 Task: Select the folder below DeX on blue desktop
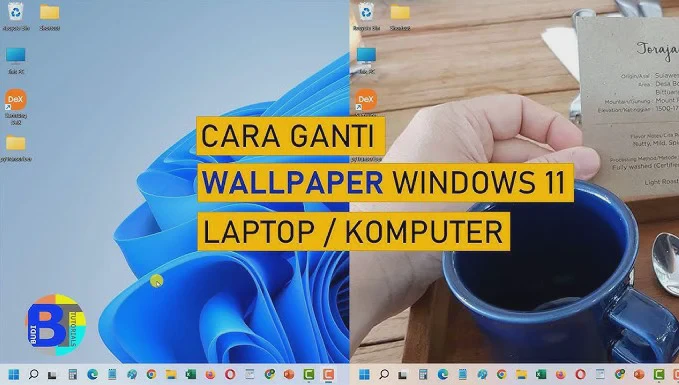[16, 148]
